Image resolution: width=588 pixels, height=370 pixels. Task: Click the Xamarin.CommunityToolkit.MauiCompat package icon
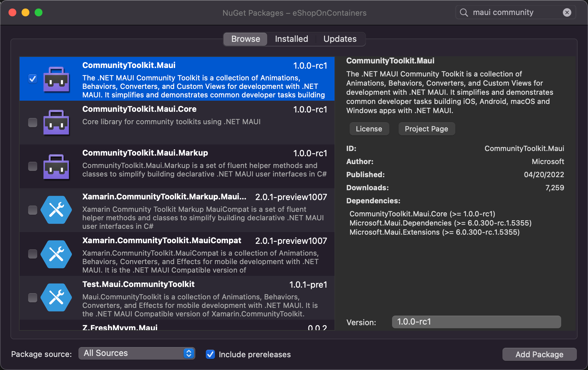56,254
